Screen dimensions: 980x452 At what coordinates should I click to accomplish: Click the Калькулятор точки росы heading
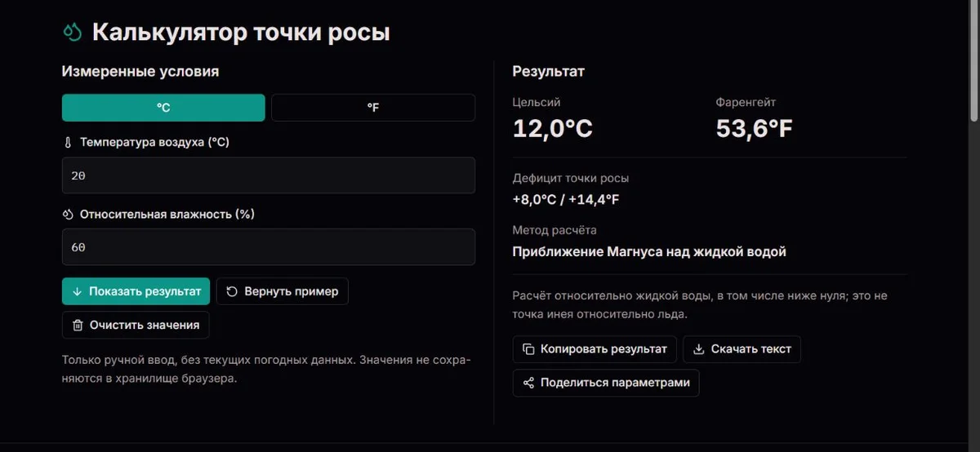pos(241,33)
